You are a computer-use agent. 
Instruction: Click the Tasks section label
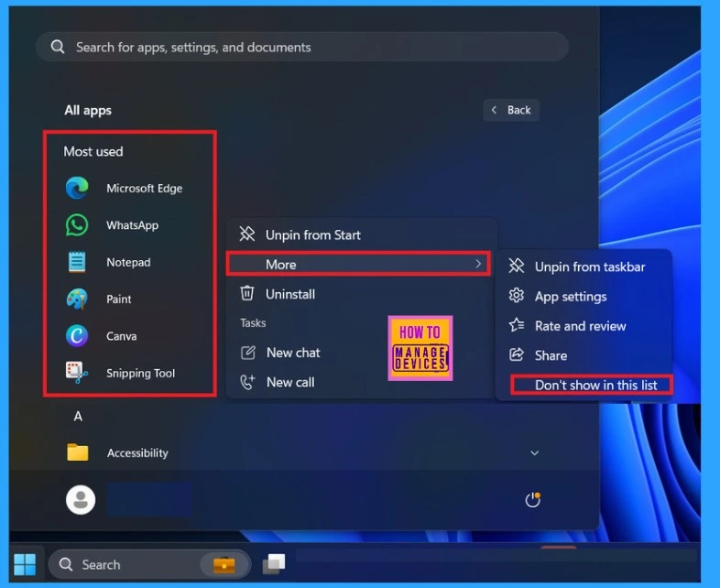(x=253, y=322)
